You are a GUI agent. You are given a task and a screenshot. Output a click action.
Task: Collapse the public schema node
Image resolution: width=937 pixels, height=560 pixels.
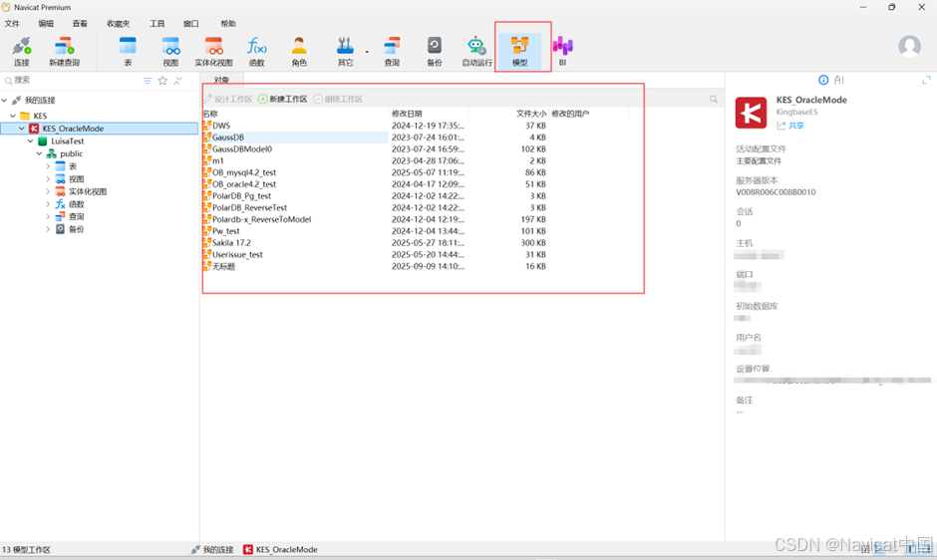click(x=40, y=154)
